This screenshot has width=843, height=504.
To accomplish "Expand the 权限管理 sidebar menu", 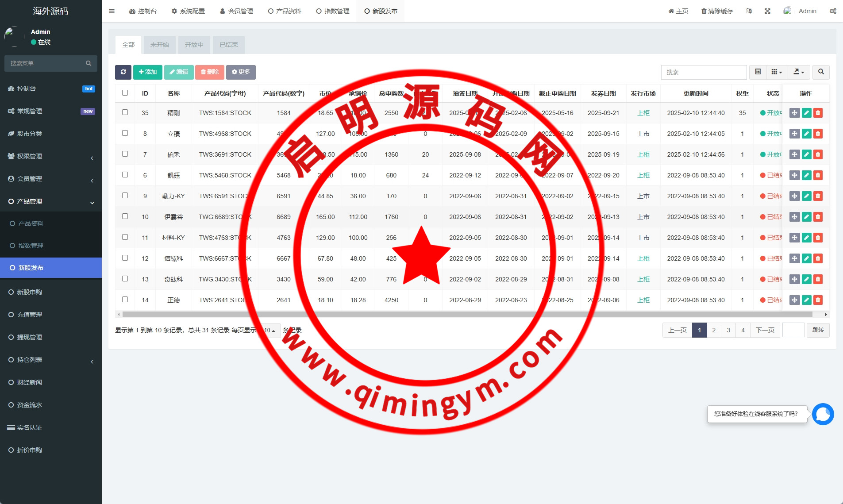I will click(51, 156).
